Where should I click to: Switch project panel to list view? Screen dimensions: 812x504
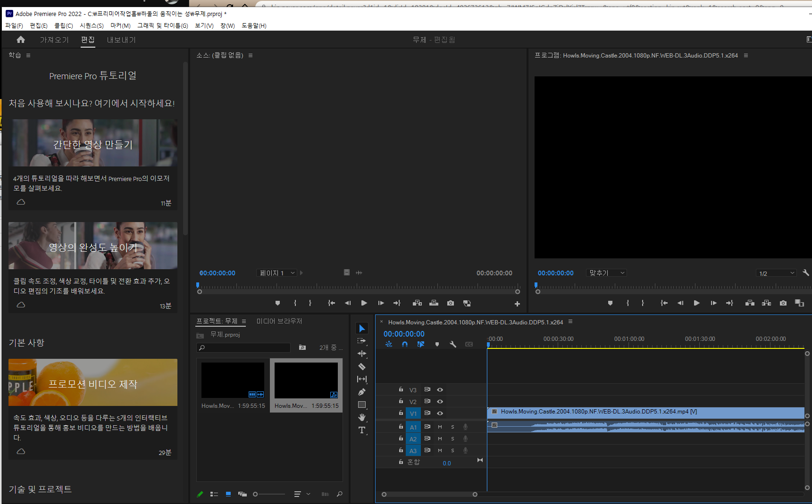[x=214, y=494]
